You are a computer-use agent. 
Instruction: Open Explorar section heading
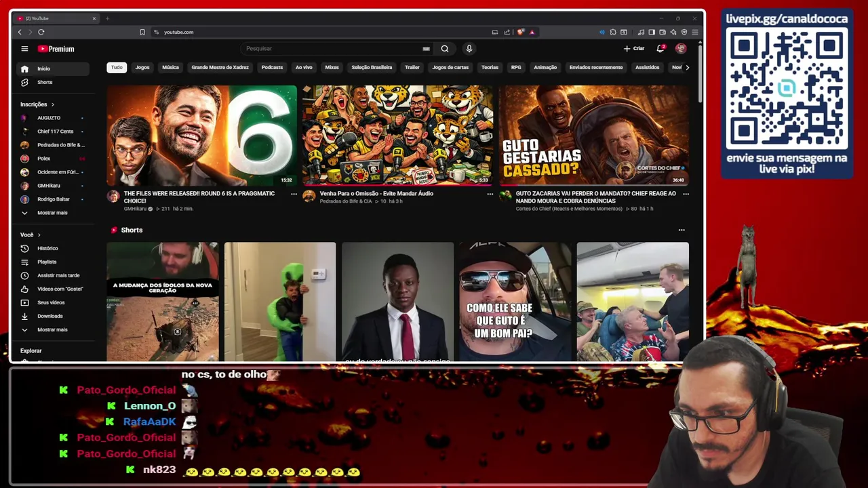[x=31, y=351]
